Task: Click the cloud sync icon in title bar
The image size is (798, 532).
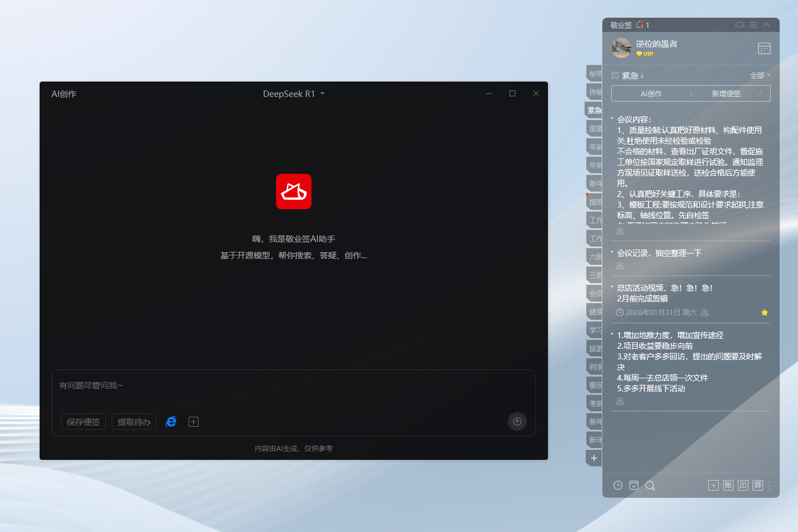Action: click(739, 25)
